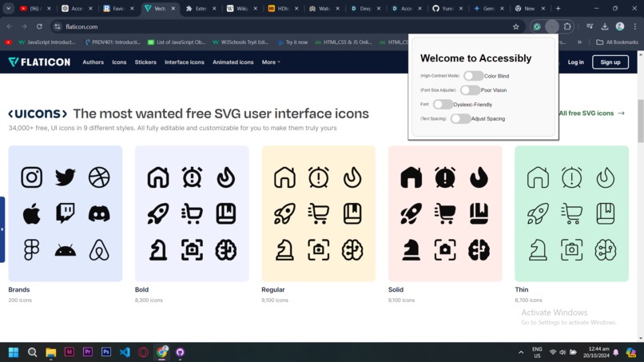This screenshot has height=362, width=644.
Task: Open Icons menu item
Action: 119,62
